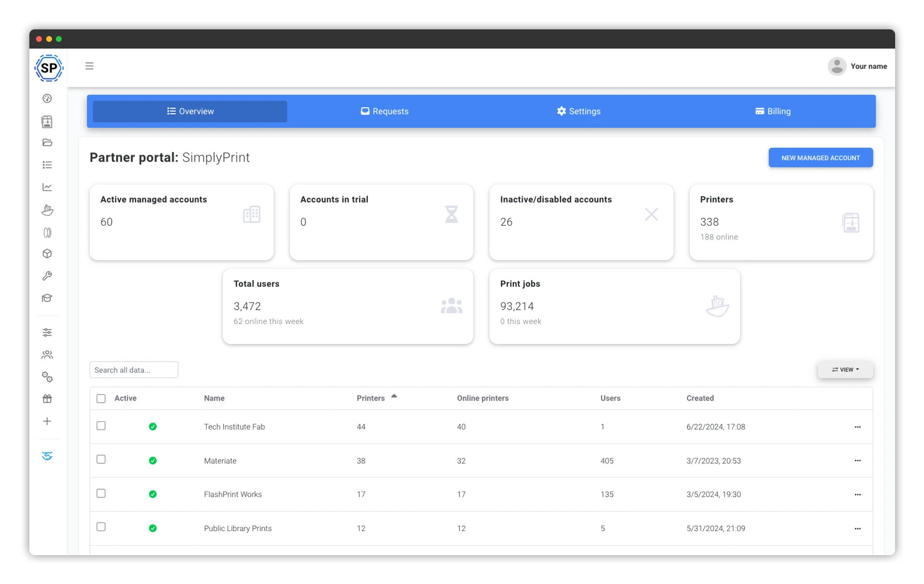Sort by the Name column header
This screenshot has height=584, width=924.
pyautogui.click(x=214, y=398)
